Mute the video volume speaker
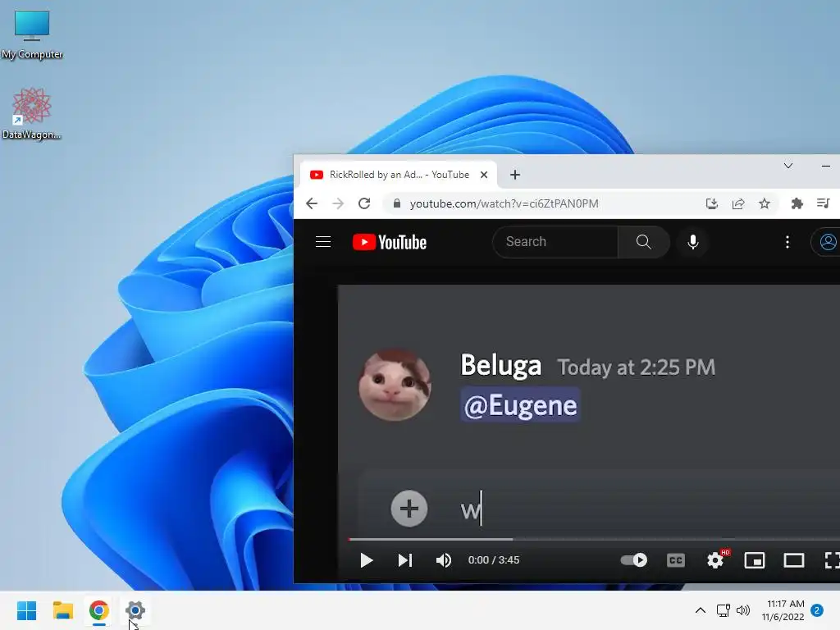 tap(444, 560)
